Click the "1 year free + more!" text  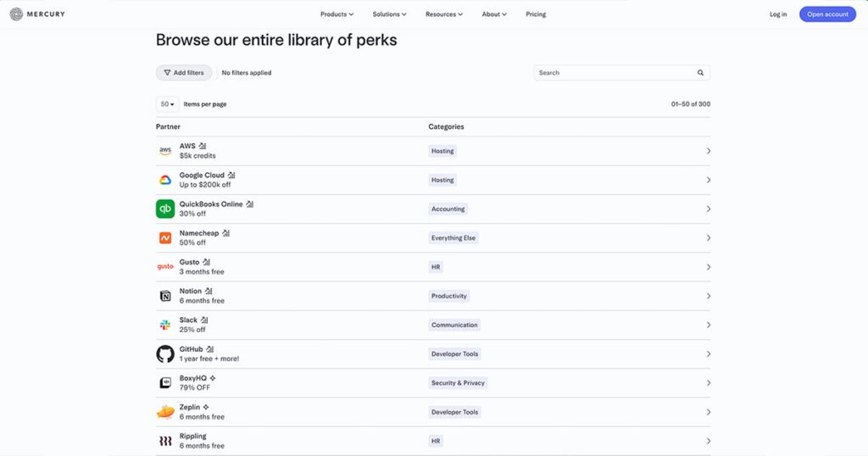209,359
